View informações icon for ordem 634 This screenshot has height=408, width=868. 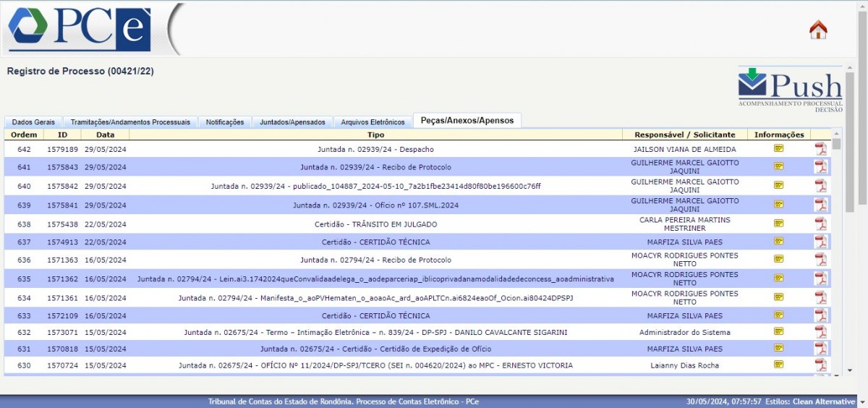tap(779, 297)
